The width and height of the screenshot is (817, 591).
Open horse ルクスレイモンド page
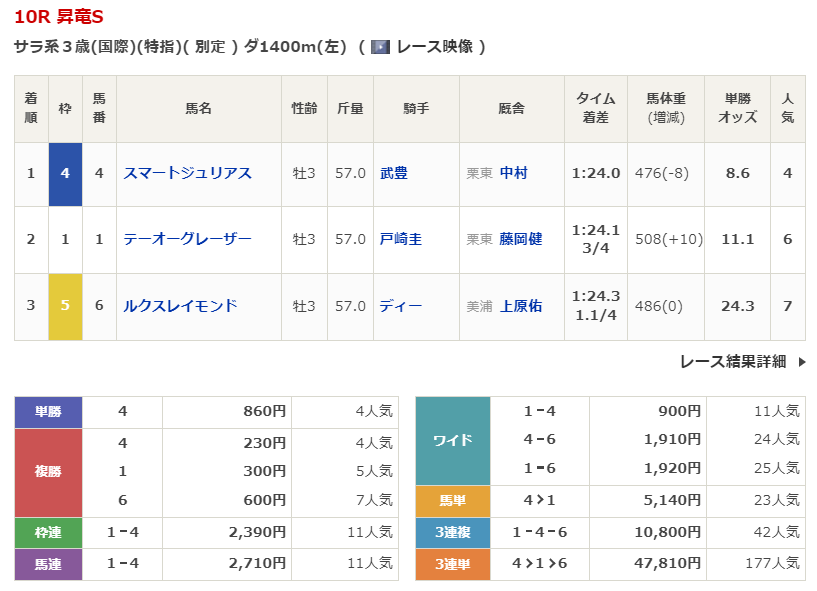pos(180,306)
